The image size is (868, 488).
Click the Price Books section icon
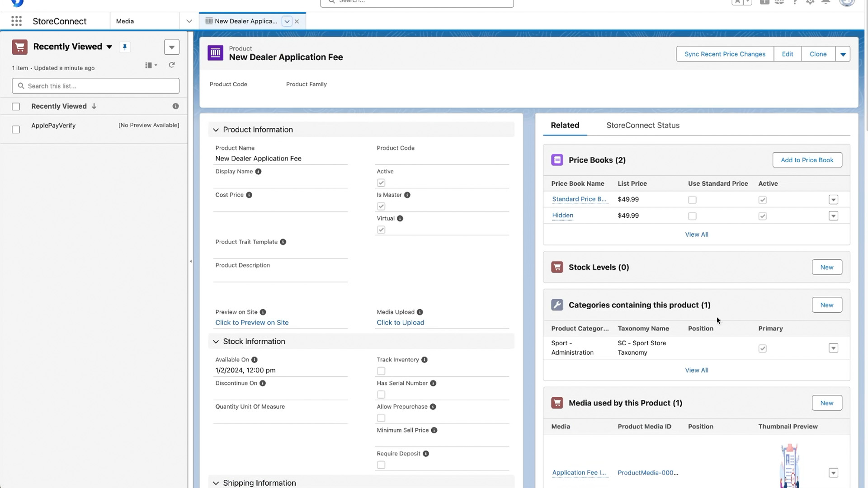557,160
